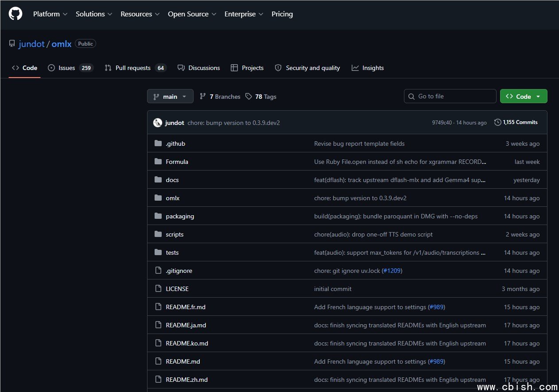Expand the Enterprise menu

point(244,14)
